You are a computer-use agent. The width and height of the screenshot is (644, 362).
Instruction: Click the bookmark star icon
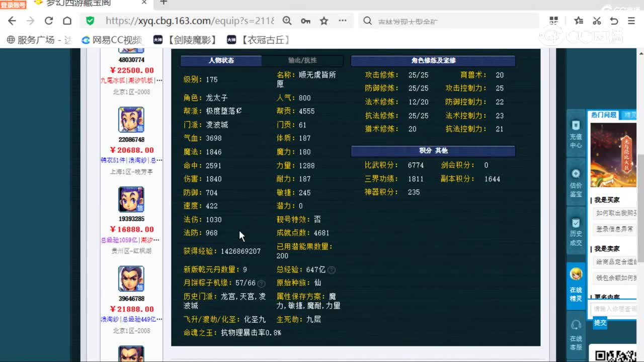[x=324, y=22]
